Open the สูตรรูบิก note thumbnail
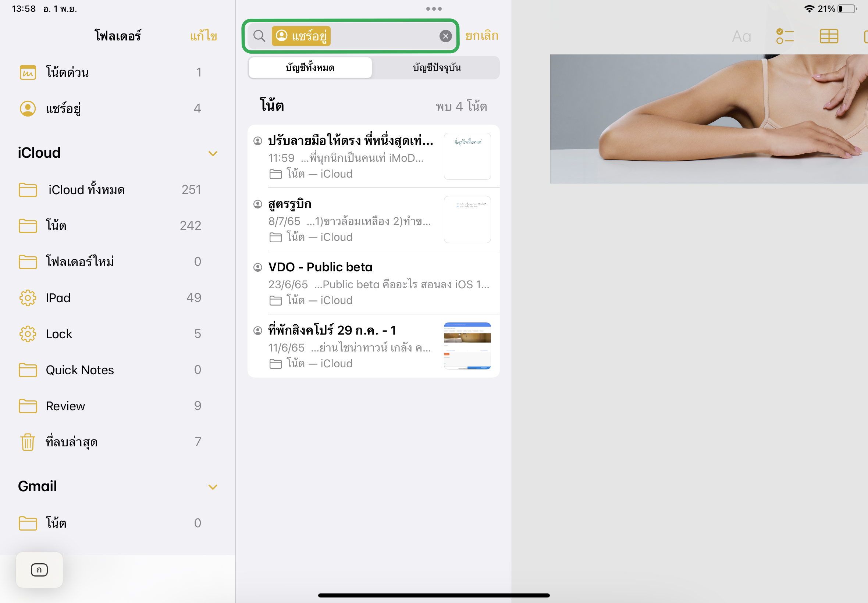Viewport: 868px width, 603px height. 467,220
